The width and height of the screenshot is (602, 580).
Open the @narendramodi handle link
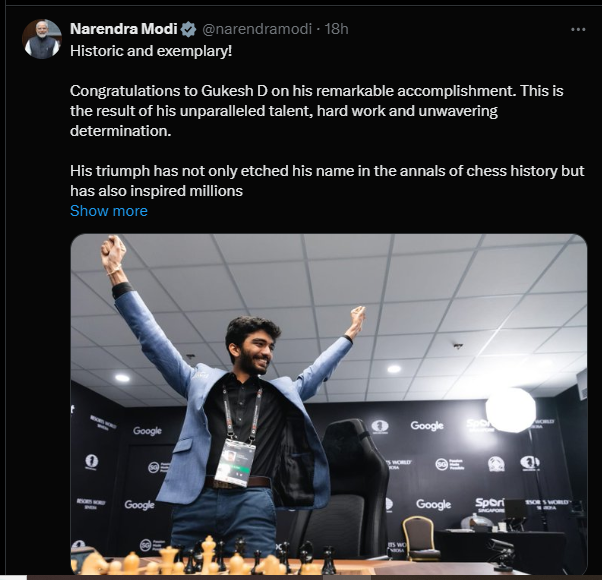click(255, 29)
